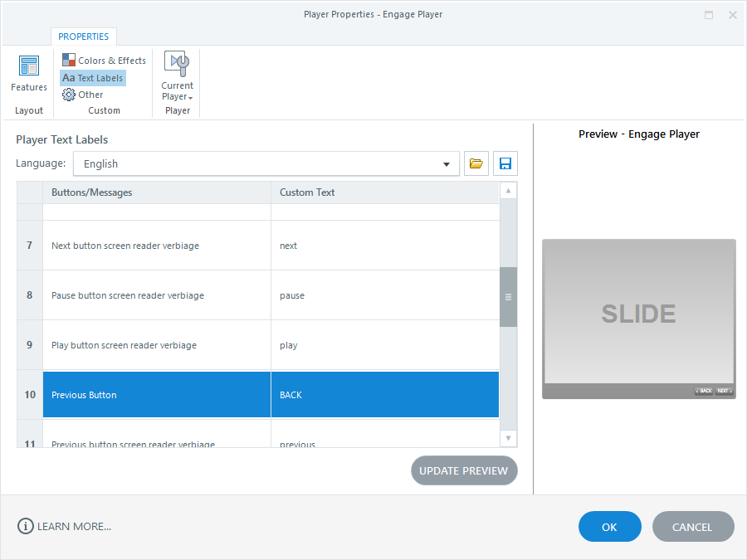Open Colors & Effects settings
The height and width of the screenshot is (560, 747).
click(x=104, y=61)
